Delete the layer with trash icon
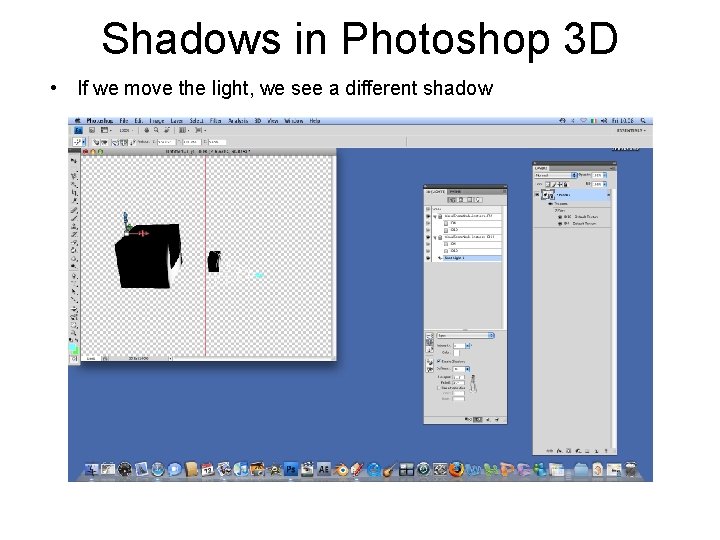 pos(606,451)
